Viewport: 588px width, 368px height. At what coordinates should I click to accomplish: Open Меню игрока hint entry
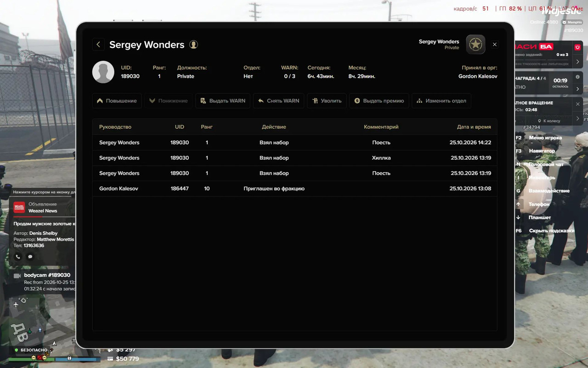545,138
